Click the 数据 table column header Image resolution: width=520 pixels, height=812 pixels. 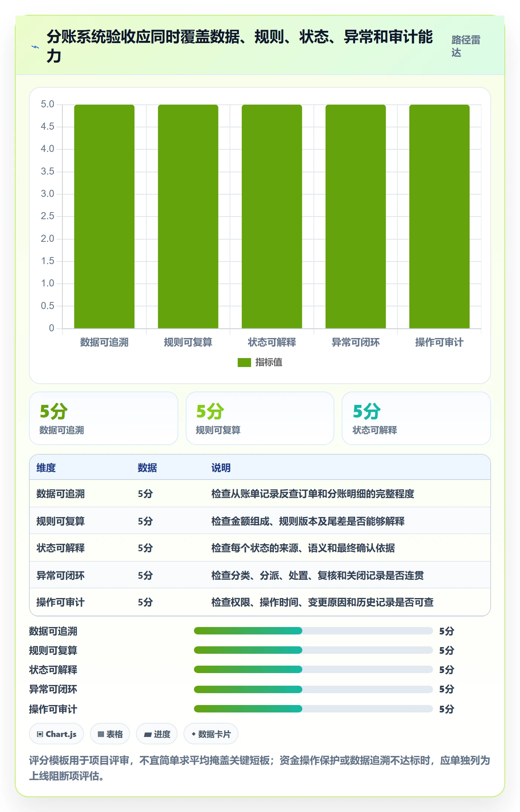point(147,468)
